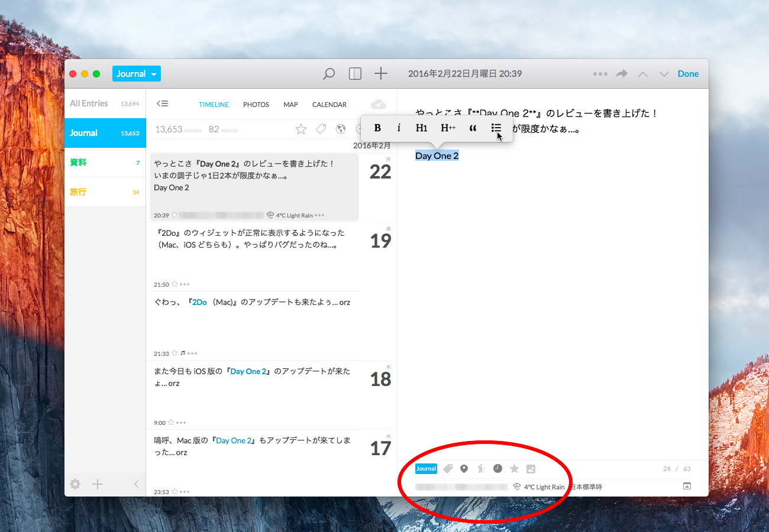Apply bullet list from the formatting popup

(x=496, y=128)
